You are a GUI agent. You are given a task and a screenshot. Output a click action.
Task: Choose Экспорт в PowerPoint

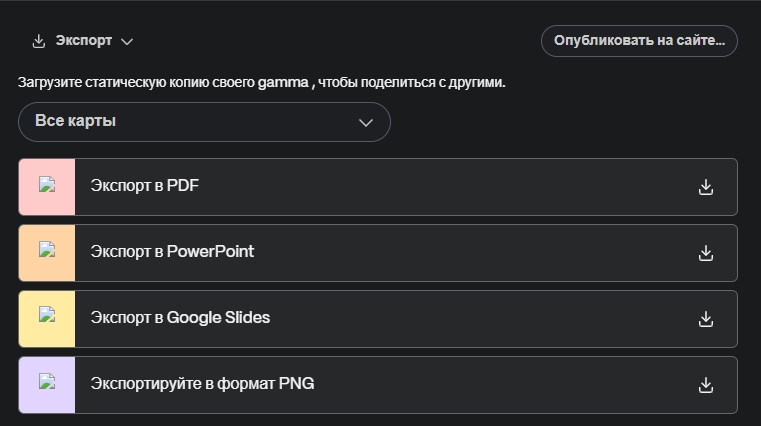click(172, 252)
